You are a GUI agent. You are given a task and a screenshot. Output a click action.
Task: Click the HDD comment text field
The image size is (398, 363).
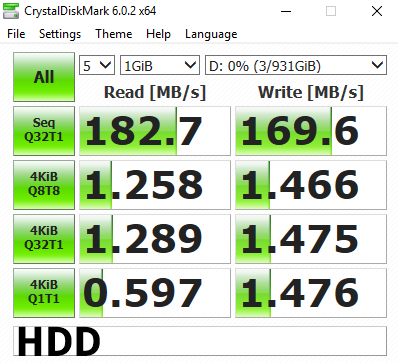click(200, 341)
